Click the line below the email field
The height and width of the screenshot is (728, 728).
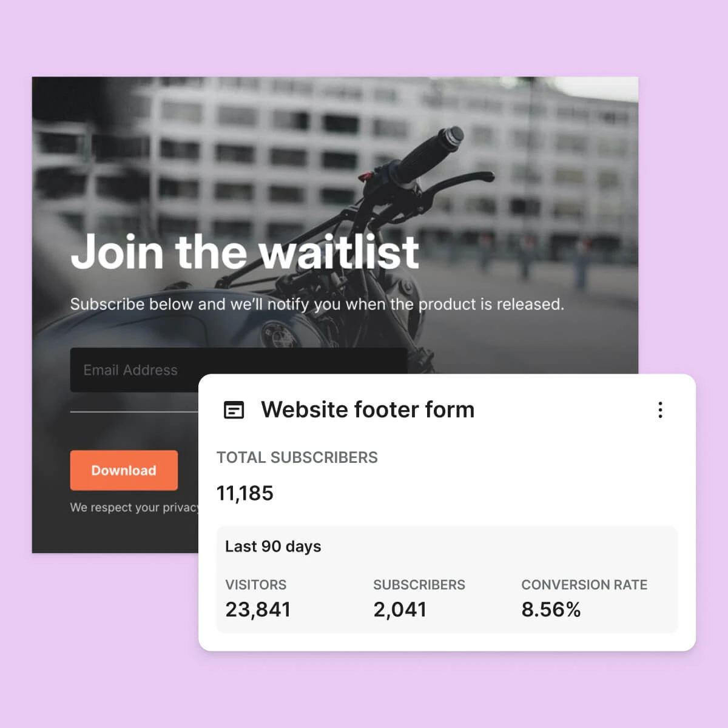134,412
